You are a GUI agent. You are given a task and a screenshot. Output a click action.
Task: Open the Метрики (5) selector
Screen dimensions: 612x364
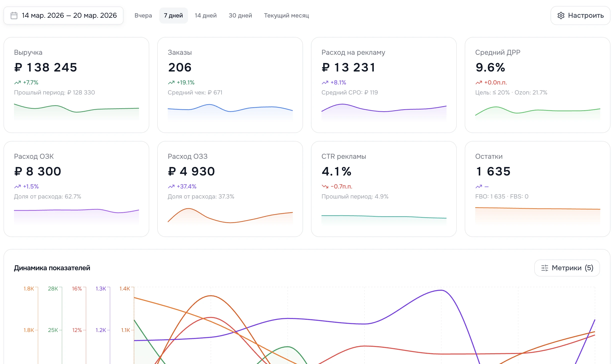click(x=567, y=268)
